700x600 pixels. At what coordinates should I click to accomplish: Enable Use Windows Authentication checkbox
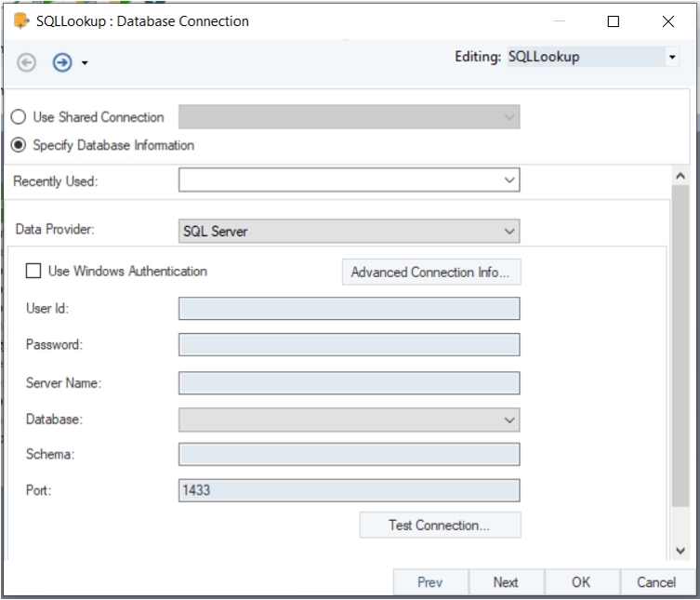(x=34, y=272)
